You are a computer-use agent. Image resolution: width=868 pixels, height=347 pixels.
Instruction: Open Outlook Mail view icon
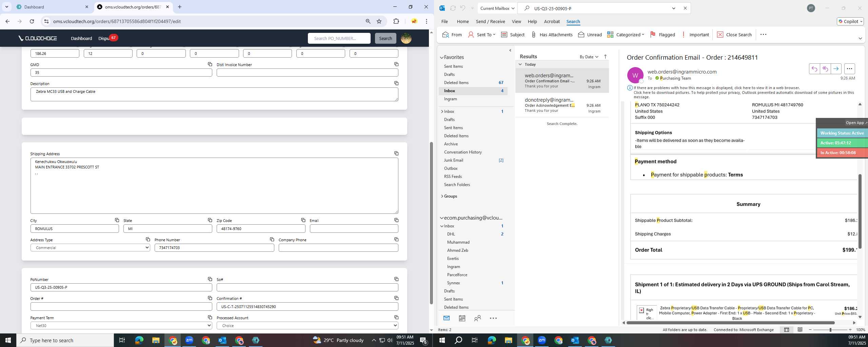point(447,318)
